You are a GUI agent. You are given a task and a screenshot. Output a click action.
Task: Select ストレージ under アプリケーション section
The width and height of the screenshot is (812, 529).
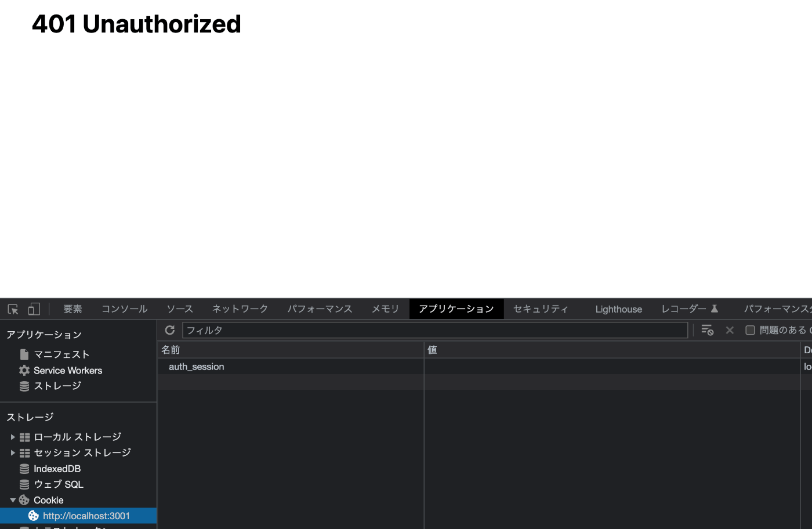(57, 386)
